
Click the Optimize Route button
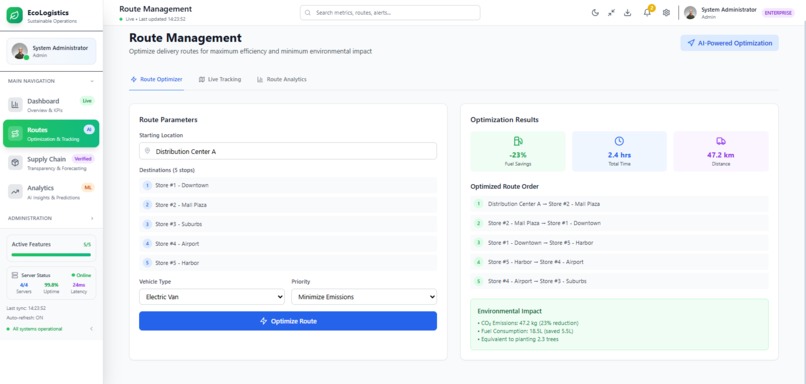pos(288,321)
